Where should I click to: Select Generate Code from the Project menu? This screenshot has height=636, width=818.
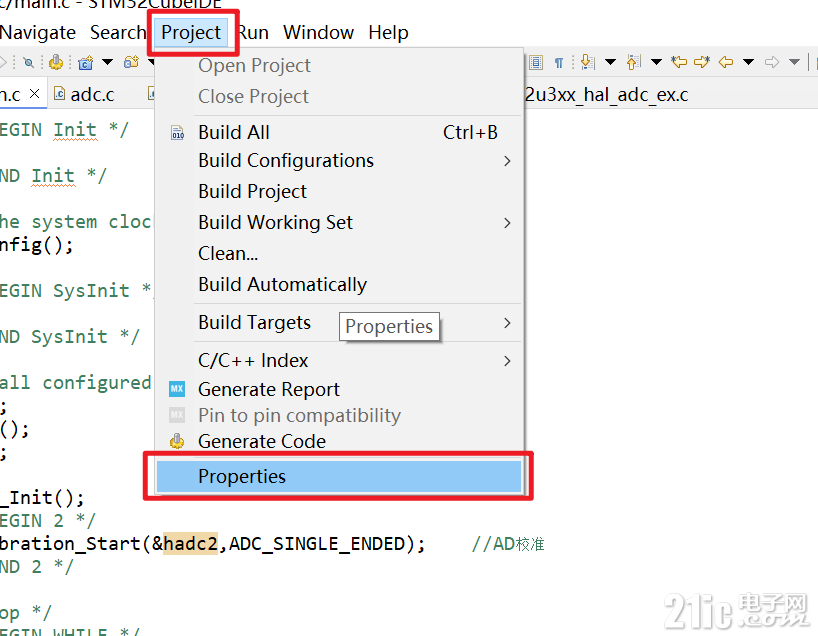[x=339, y=441]
